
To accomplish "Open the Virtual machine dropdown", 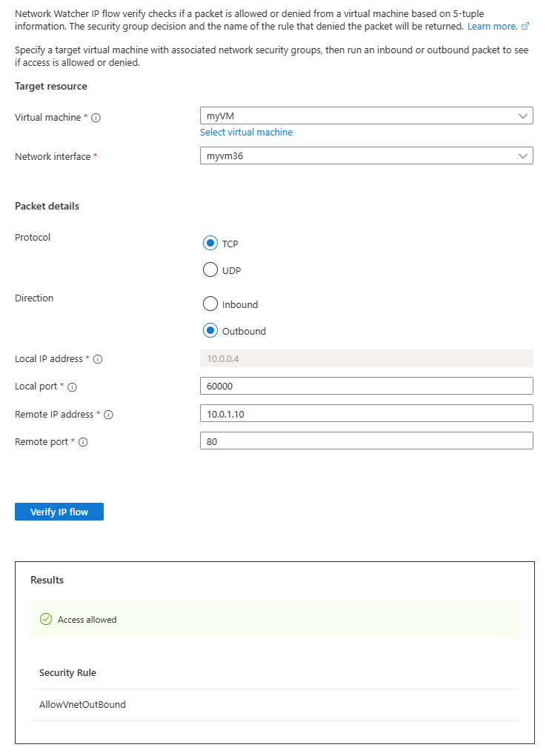I will (x=366, y=116).
